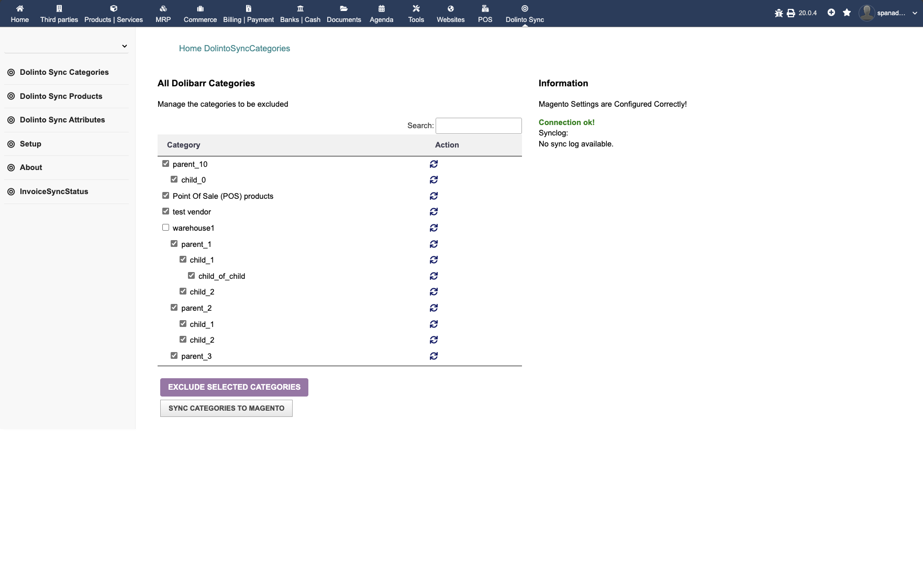Click the printer icon in top bar

tap(791, 13)
